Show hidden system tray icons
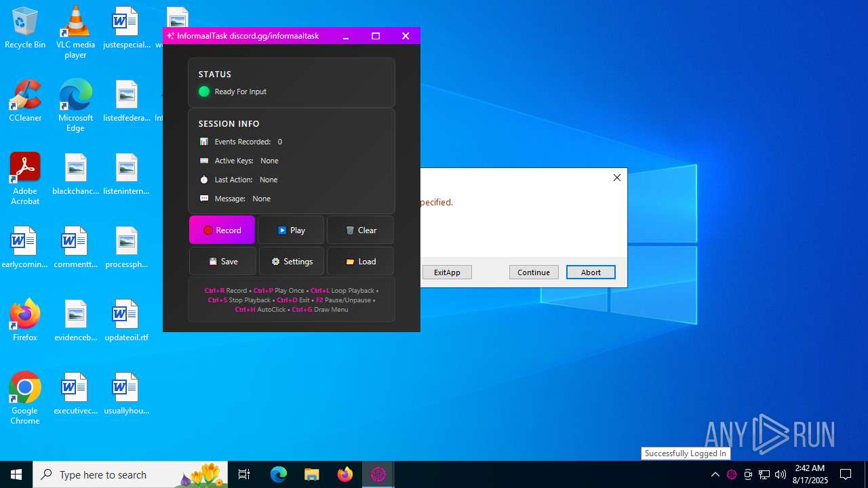This screenshot has width=868, height=488. (715, 474)
